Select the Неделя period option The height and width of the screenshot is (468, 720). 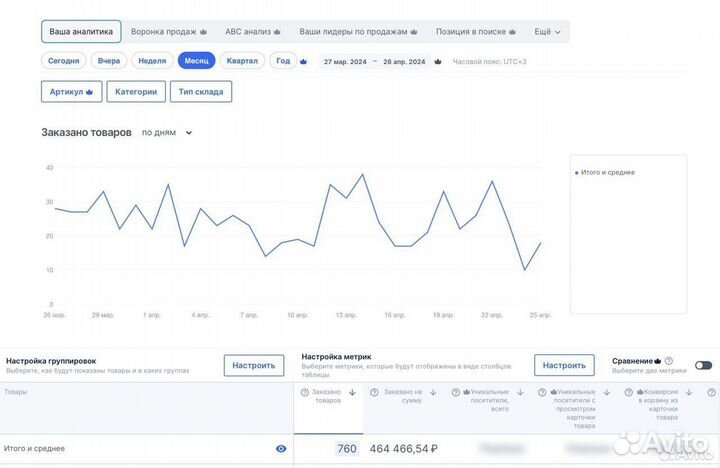click(x=152, y=61)
